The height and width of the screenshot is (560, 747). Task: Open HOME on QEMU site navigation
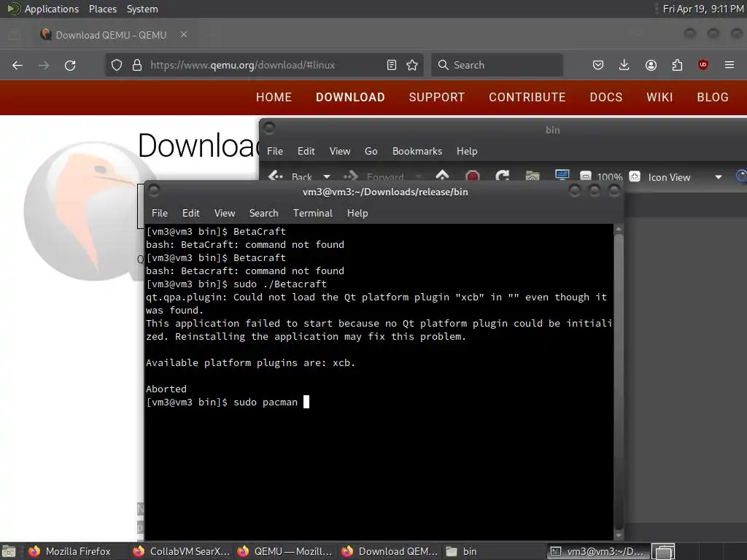point(274,97)
